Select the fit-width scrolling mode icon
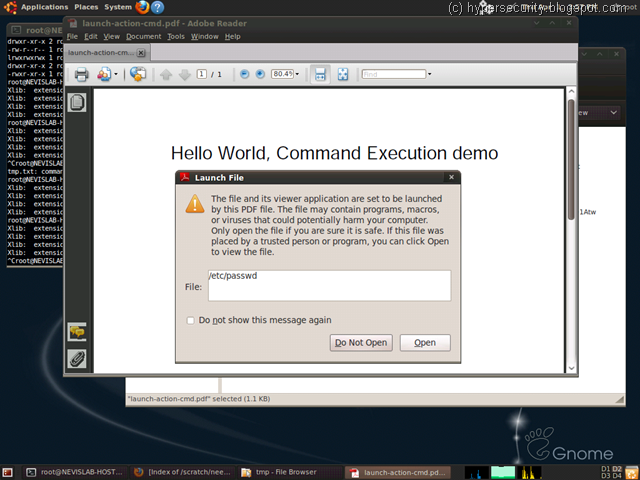640x480 pixels. click(320, 74)
